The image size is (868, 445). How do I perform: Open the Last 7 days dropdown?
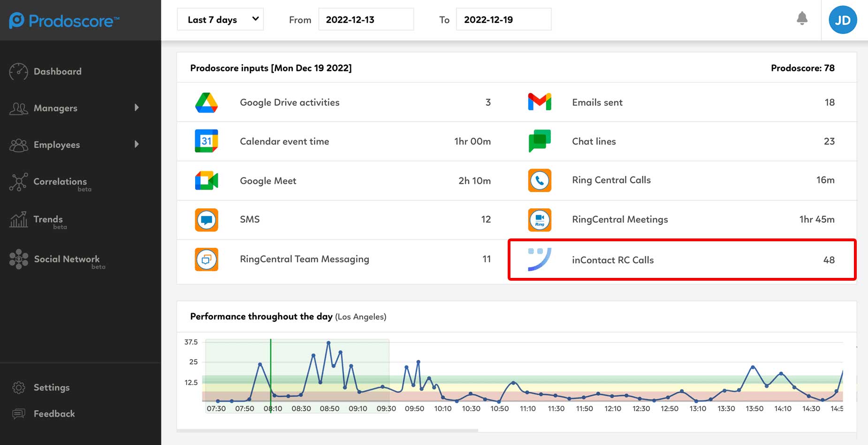tap(220, 19)
